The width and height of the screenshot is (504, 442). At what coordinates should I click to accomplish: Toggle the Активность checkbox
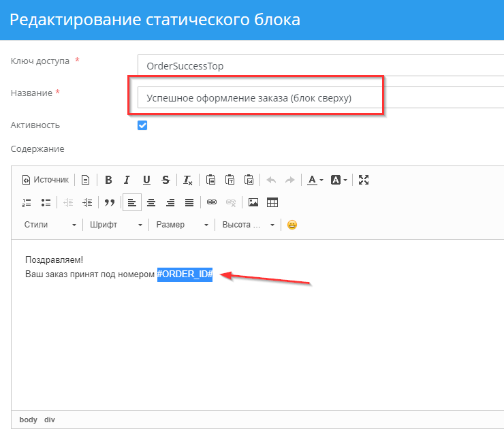(x=142, y=125)
